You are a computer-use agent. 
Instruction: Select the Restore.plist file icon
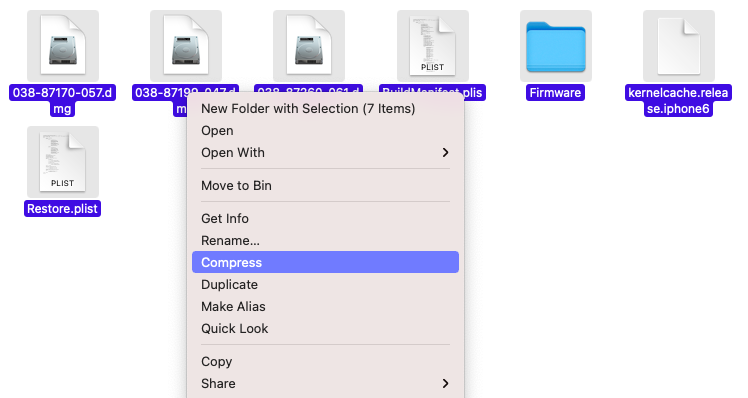coord(63,162)
